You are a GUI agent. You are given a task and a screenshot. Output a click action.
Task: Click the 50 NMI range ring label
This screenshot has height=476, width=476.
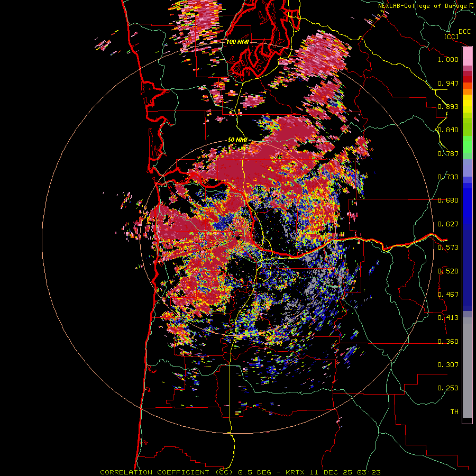click(x=237, y=140)
